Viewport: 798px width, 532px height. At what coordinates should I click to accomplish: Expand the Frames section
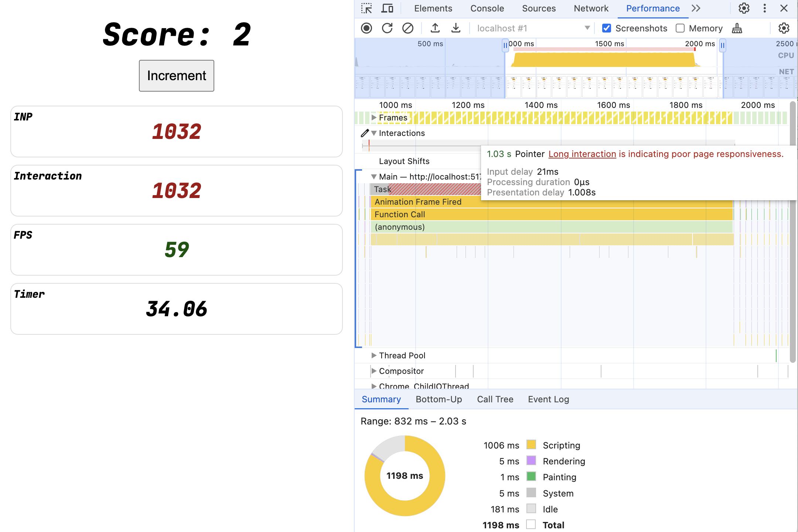click(375, 117)
